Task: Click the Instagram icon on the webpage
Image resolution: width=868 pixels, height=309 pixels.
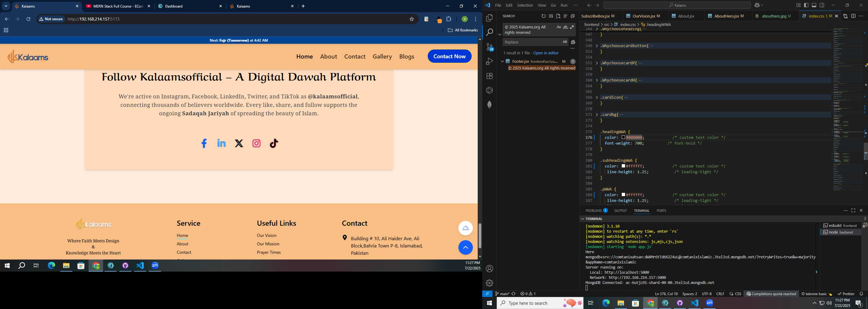Action: [x=256, y=143]
